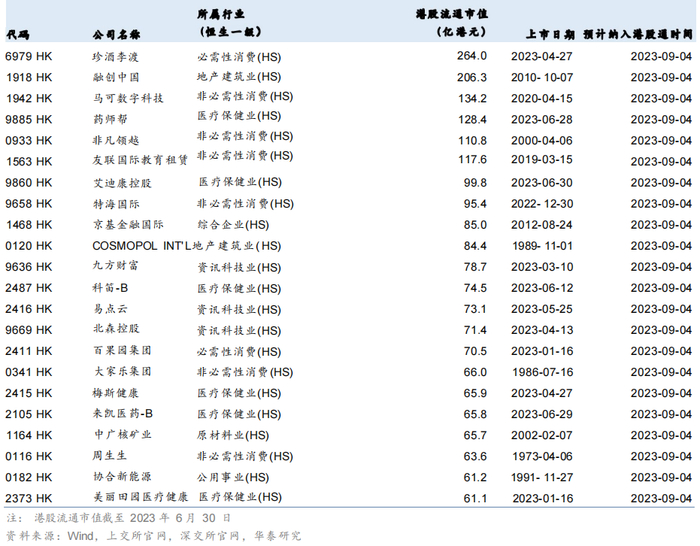
Task: Select stock code 1468 HK
Action: click(29, 225)
